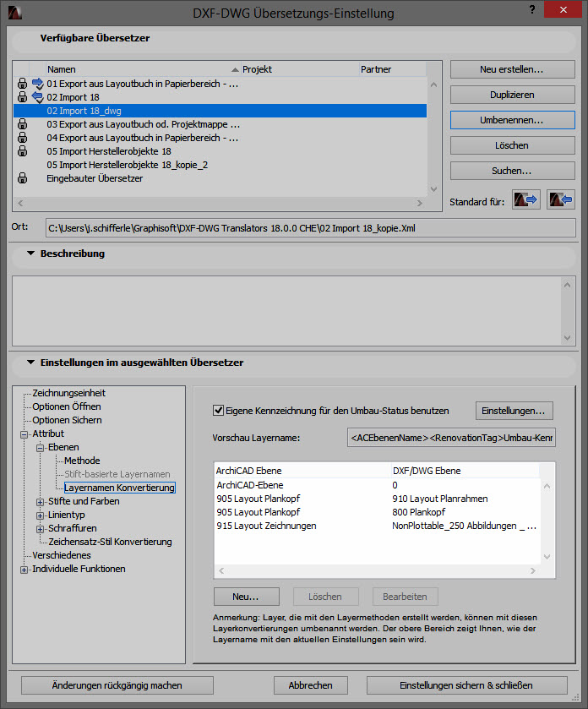Image resolution: width=588 pixels, height=709 pixels.
Task: Toggle Eigene Kennzeichnung für den Umbau-Status checkbox
Action: tap(218, 411)
